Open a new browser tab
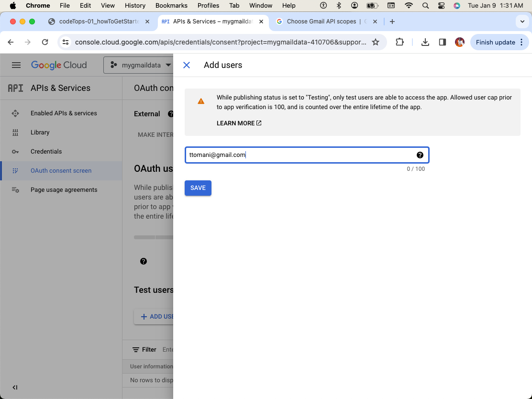This screenshot has height=399, width=532. click(392, 22)
